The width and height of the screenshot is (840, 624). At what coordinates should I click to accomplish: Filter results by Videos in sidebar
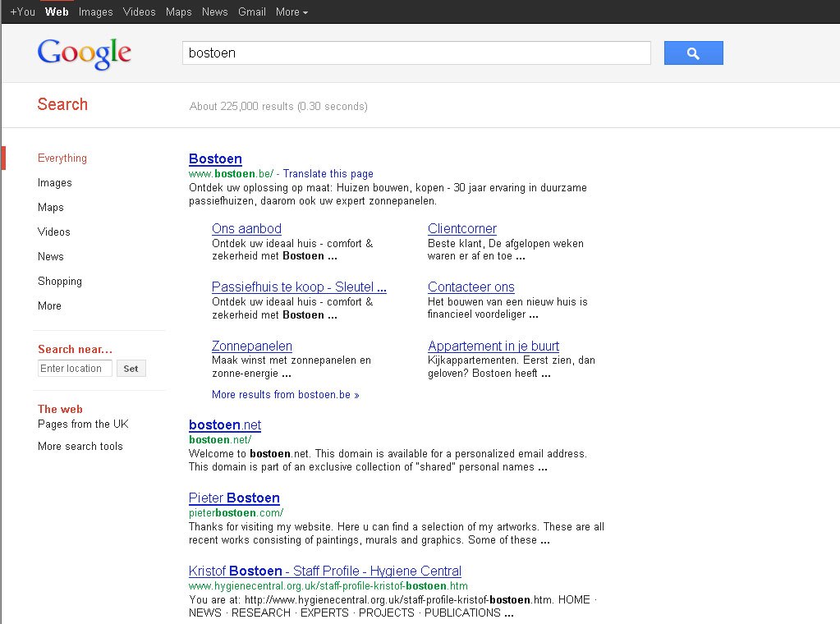point(53,232)
